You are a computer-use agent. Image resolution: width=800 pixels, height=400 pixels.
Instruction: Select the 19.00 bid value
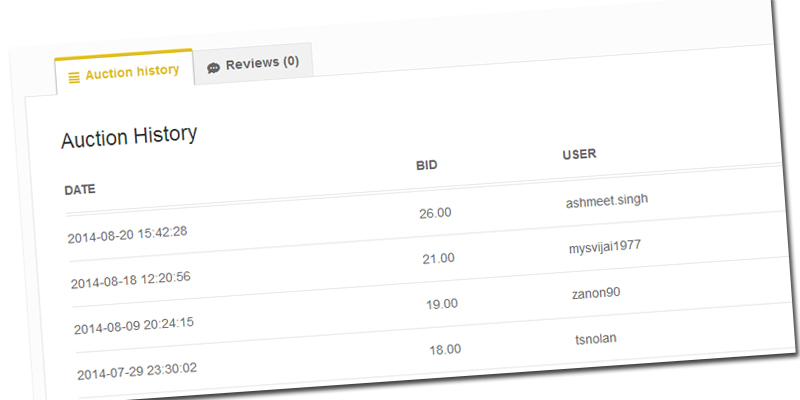pyautogui.click(x=441, y=304)
